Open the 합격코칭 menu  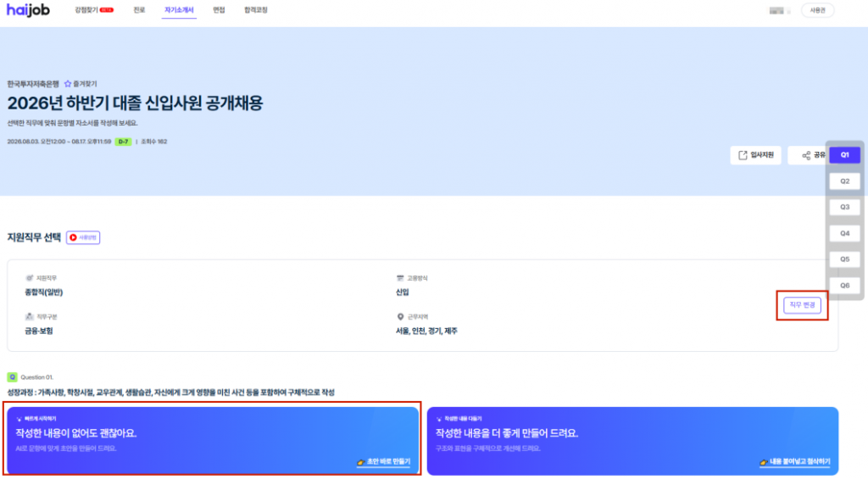(x=256, y=10)
